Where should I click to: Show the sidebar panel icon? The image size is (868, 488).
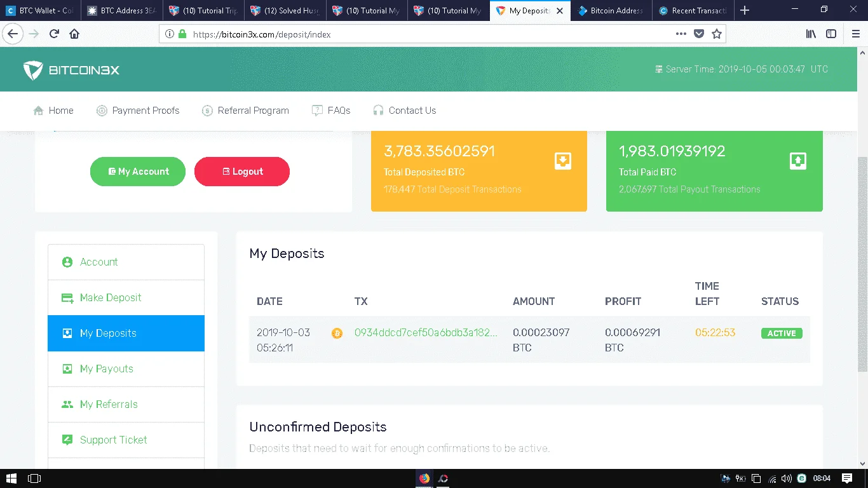click(831, 34)
